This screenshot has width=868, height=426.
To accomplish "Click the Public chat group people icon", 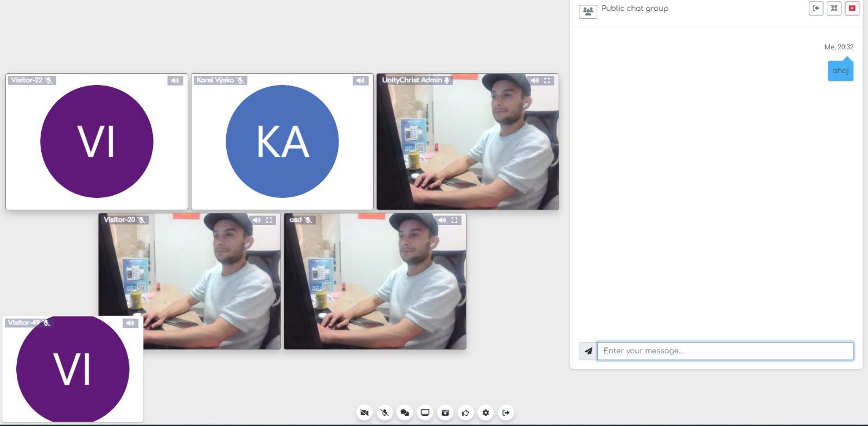I will tap(588, 11).
